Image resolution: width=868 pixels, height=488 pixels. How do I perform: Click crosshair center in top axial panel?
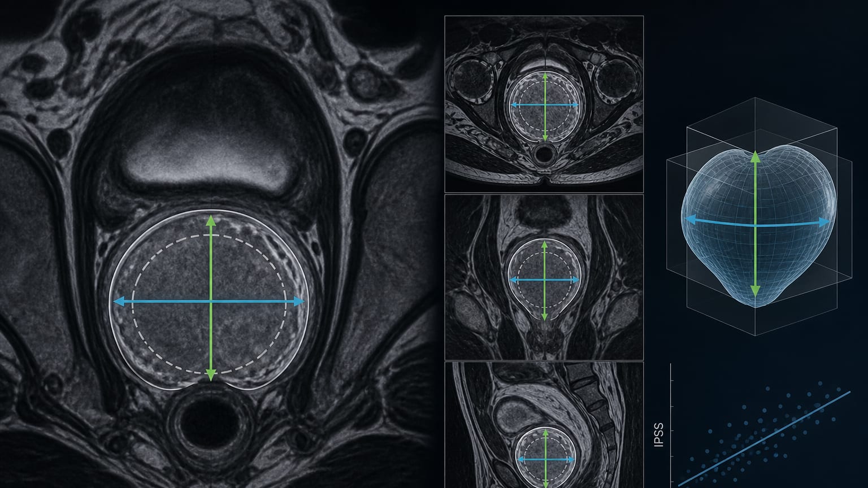pyautogui.click(x=545, y=105)
